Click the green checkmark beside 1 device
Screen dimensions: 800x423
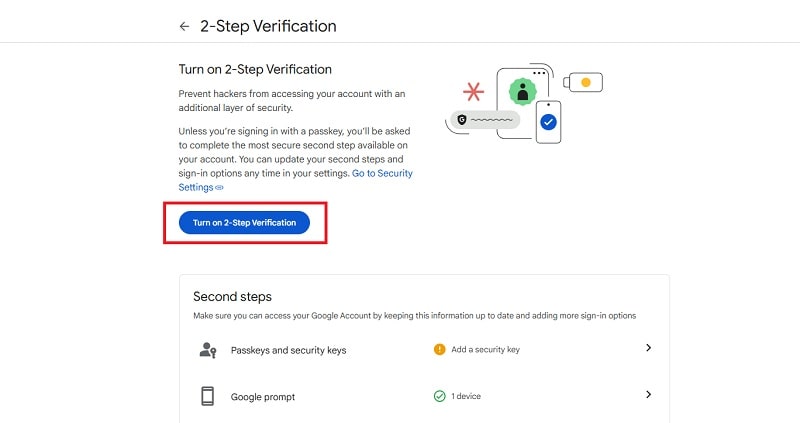point(439,396)
